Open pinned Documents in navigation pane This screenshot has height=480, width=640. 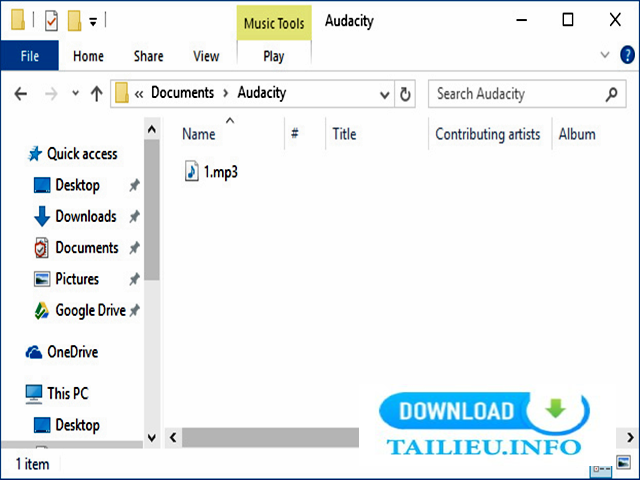click(87, 248)
